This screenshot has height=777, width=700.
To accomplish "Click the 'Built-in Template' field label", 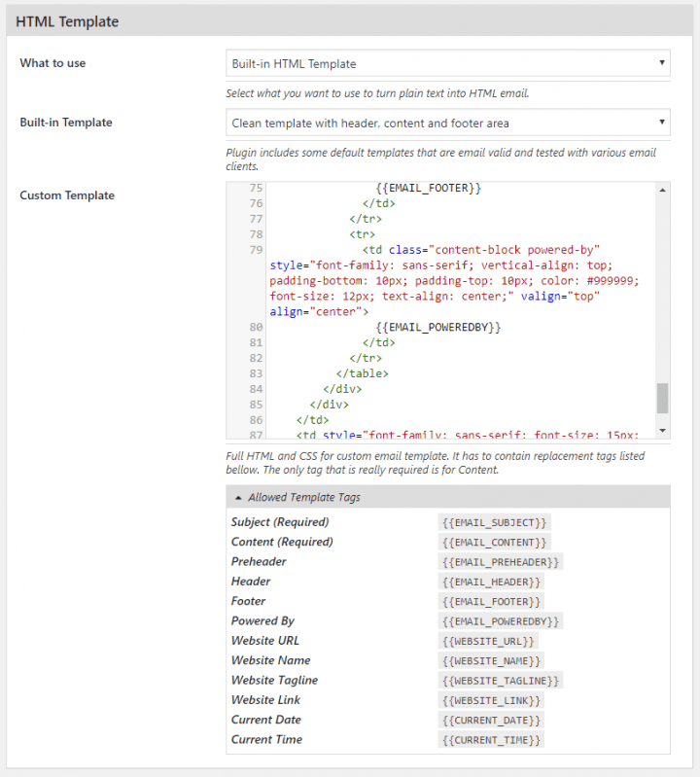I will pos(66,123).
